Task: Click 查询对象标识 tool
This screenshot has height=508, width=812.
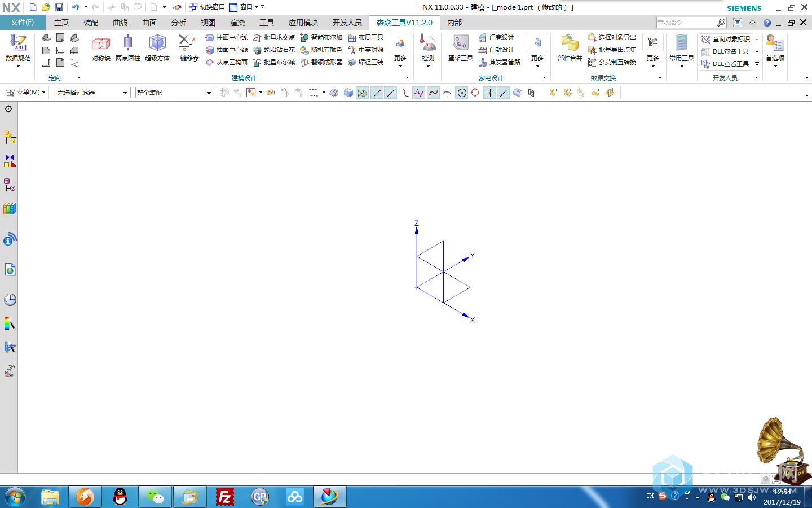Action: 726,39
